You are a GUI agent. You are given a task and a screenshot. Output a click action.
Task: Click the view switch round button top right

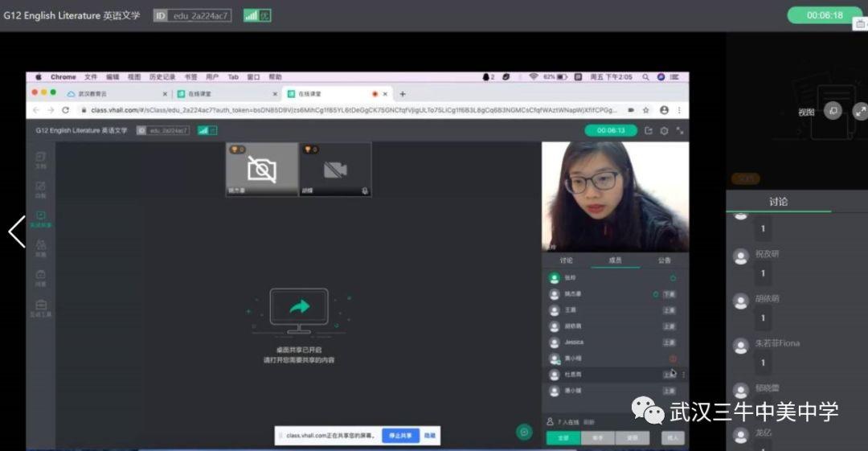pyautogui.click(x=833, y=111)
